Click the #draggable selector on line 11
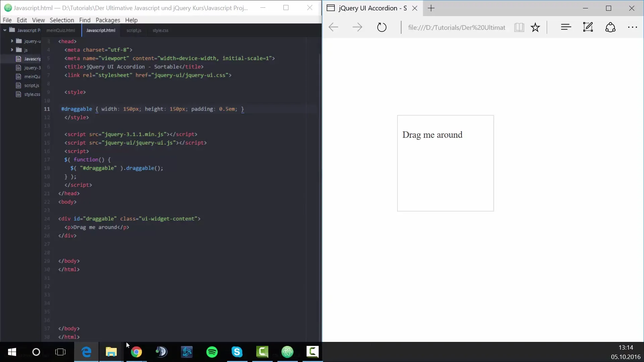The image size is (644, 362). click(76, 109)
